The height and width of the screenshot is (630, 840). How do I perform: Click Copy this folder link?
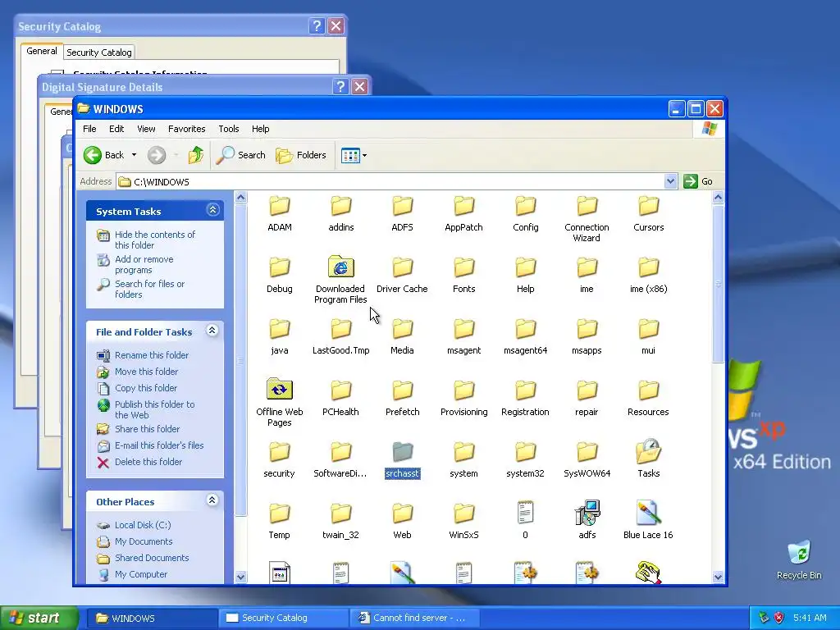(146, 388)
